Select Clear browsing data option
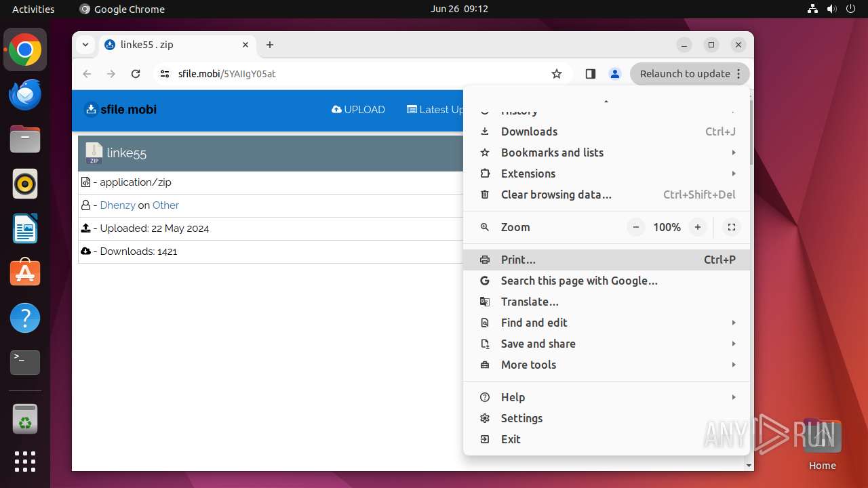This screenshot has width=868, height=488. [607, 195]
